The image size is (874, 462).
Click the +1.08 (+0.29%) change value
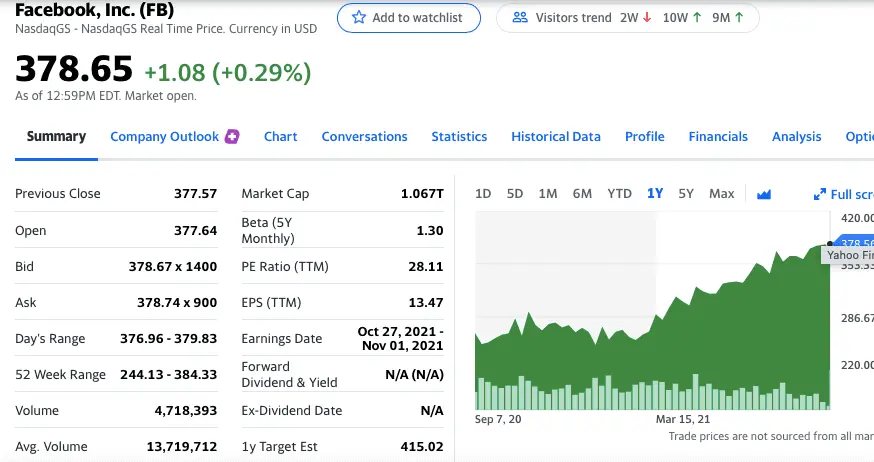pos(227,72)
